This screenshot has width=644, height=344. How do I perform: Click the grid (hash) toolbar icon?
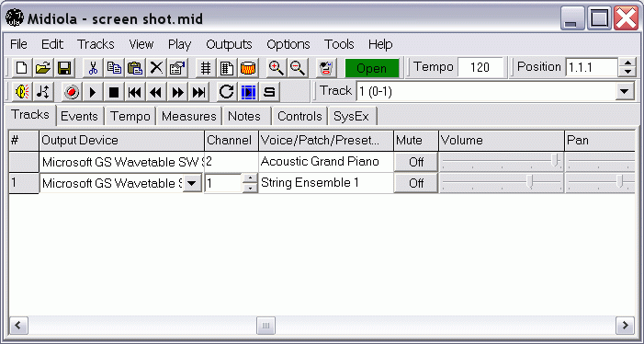[206, 68]
